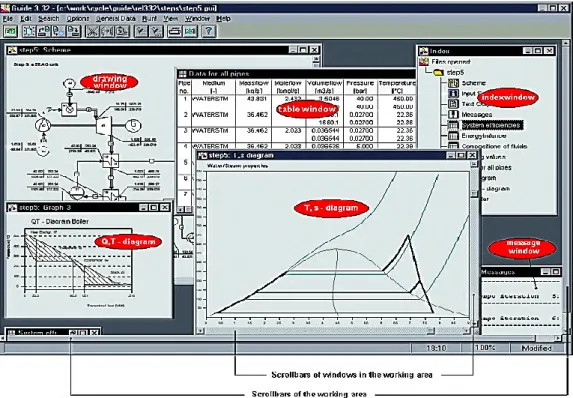
Task: Open the View menu
Action: (170, 19)
